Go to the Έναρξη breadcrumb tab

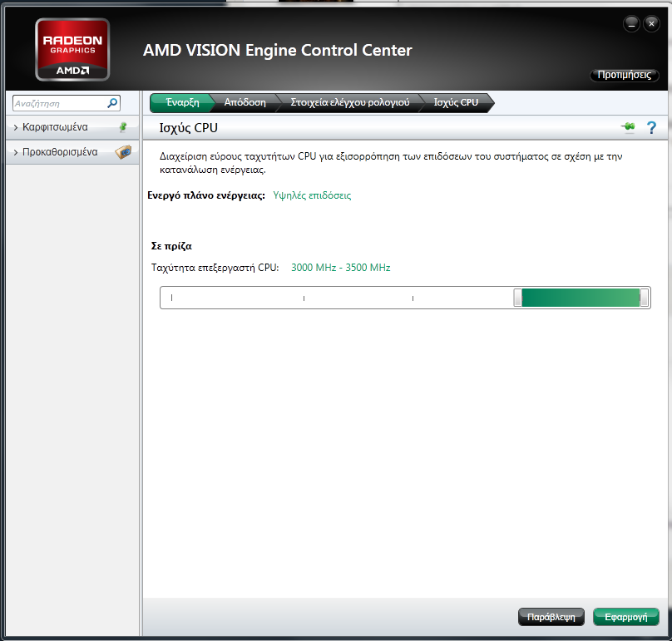pyautogui.click(x=182, y=103)
